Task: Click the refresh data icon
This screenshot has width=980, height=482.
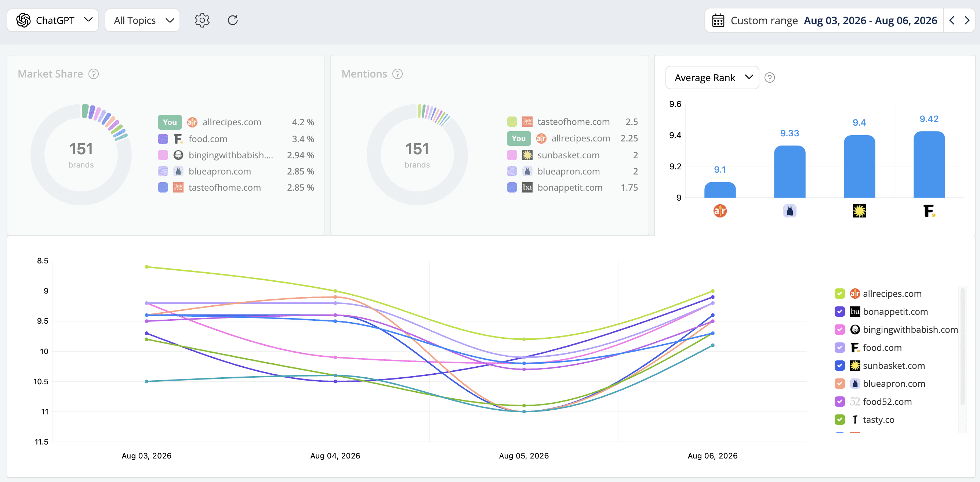Action: tap(233, 20)
